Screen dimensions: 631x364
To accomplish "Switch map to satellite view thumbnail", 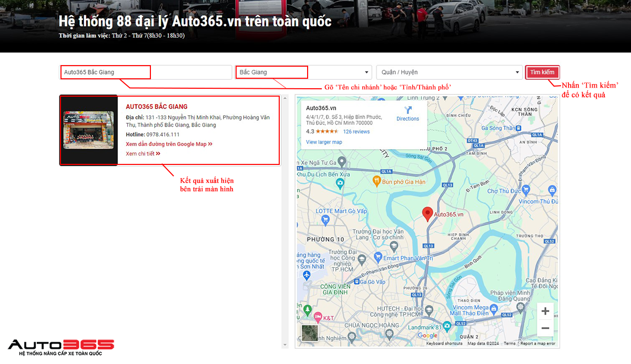I will [x=310, y=333].
